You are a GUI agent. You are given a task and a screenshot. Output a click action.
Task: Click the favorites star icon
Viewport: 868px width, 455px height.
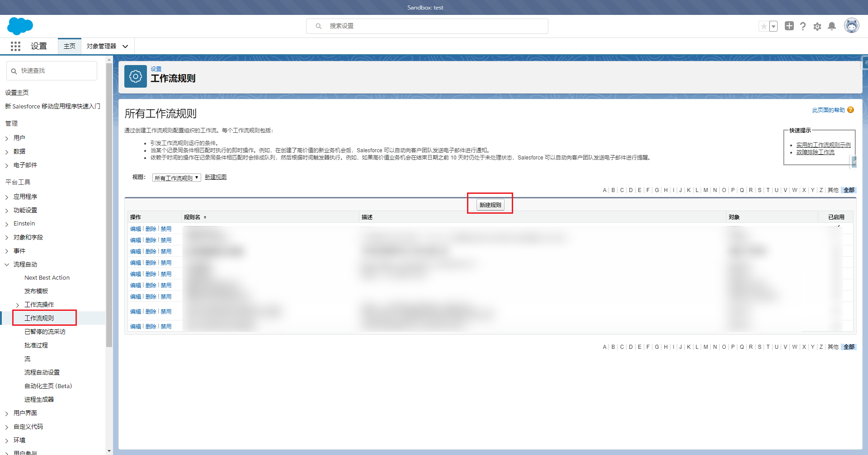click(x=764, y=26)
